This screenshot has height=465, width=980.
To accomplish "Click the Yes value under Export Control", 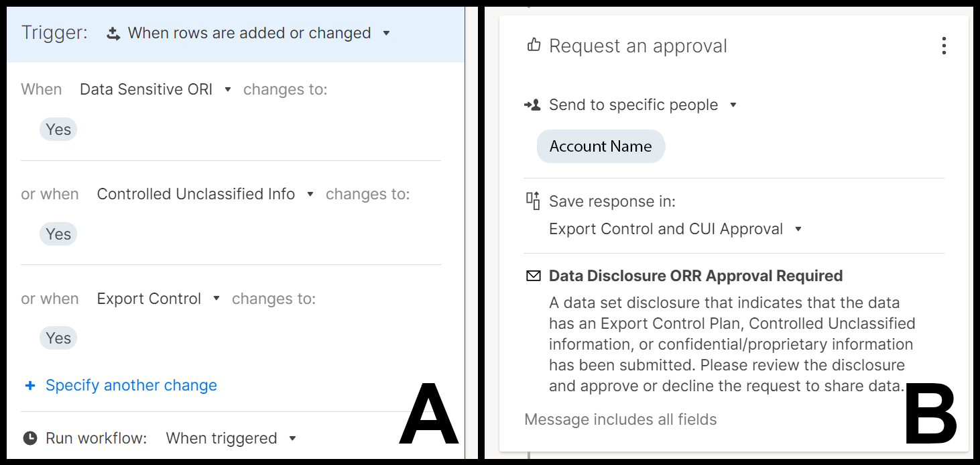I will pyautogui.click(x=58, y=338).
